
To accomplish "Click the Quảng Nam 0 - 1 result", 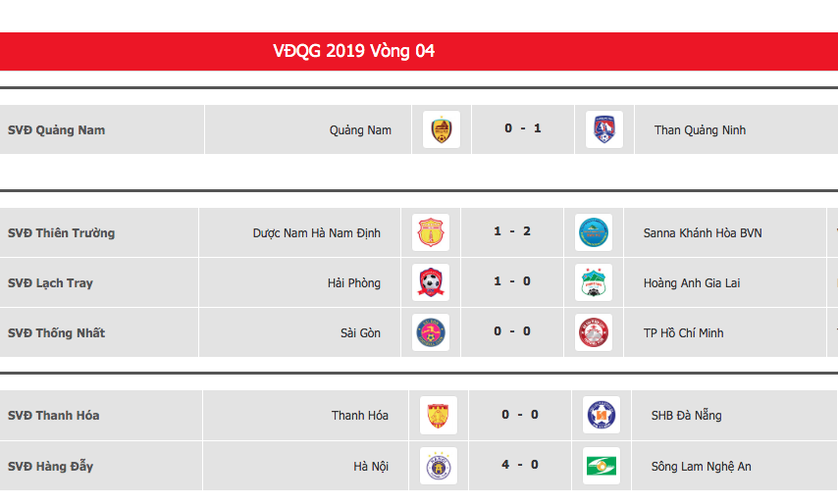I will click(x=523, y=128).
